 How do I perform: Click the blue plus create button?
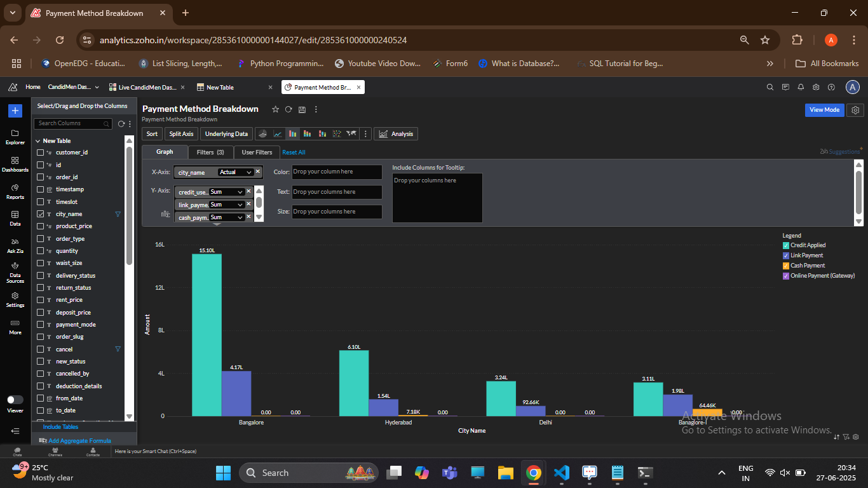15,111
